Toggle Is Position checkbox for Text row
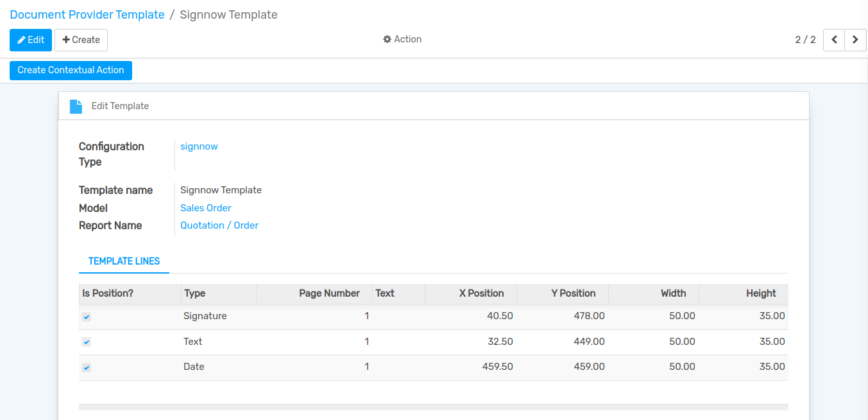Screen dimensions: 868x420 [87, 342]
